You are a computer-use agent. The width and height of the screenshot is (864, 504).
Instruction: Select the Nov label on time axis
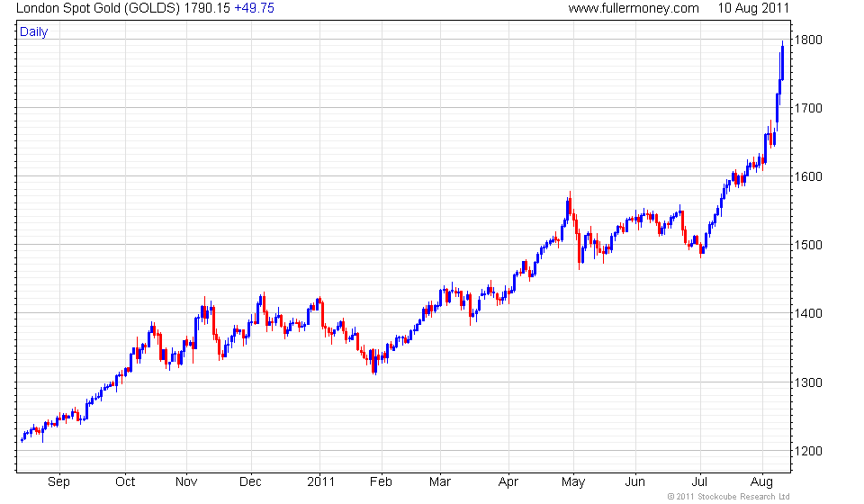coord(185,481)
